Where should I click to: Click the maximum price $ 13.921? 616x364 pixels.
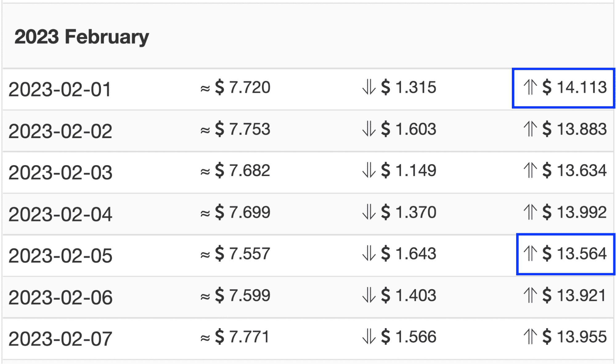pyautogui.click(x=574, y=295)
